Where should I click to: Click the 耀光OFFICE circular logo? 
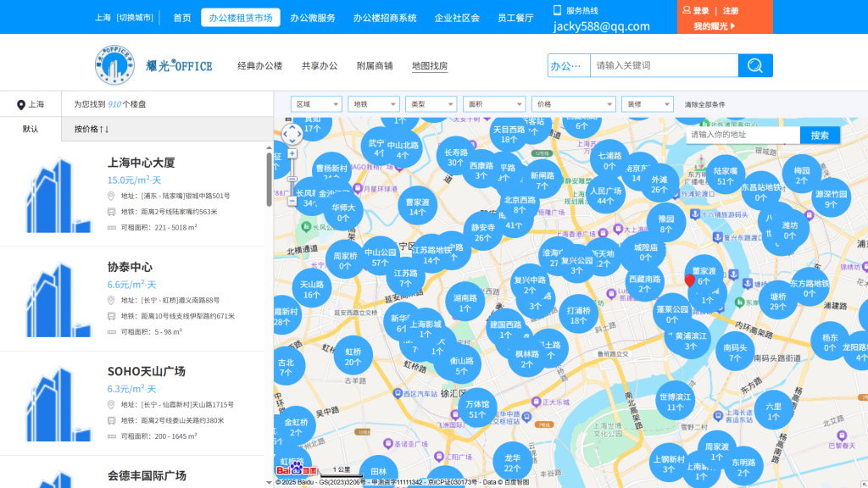114,65
